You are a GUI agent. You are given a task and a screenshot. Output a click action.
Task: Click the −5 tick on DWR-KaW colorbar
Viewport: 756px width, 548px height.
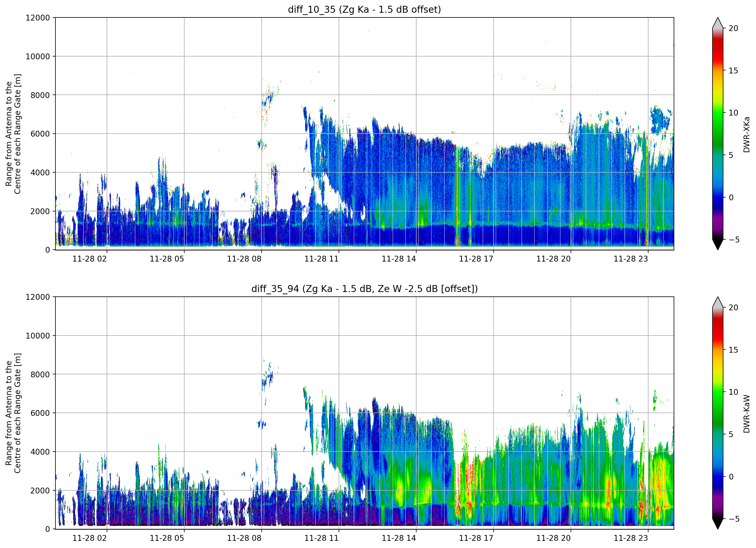pyautogui.click(x=734, y=519)
